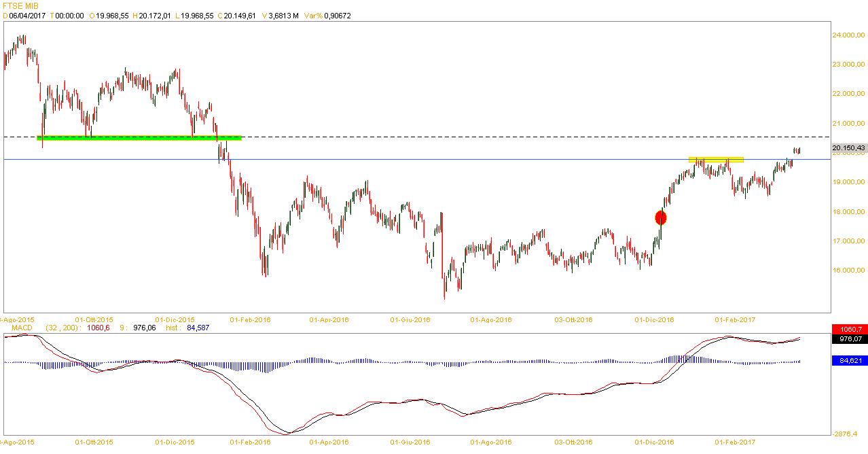This screenshot has height=454, width=868.
Task: Select the red MACD value tag 1060,7
Action: pos(849,329)
